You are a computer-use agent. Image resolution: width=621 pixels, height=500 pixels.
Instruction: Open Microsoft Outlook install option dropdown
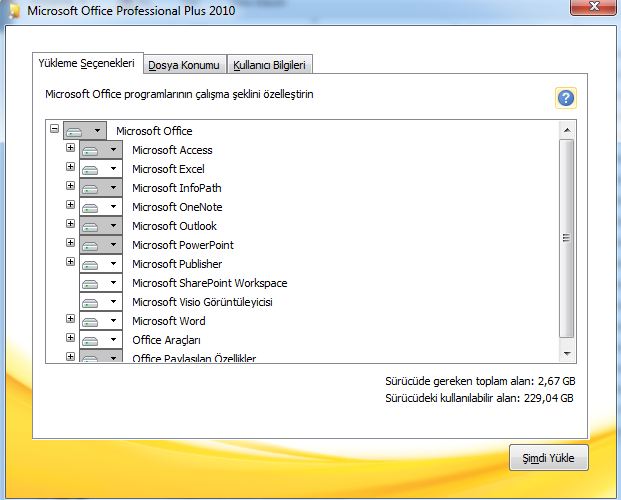tap(101, 225)
